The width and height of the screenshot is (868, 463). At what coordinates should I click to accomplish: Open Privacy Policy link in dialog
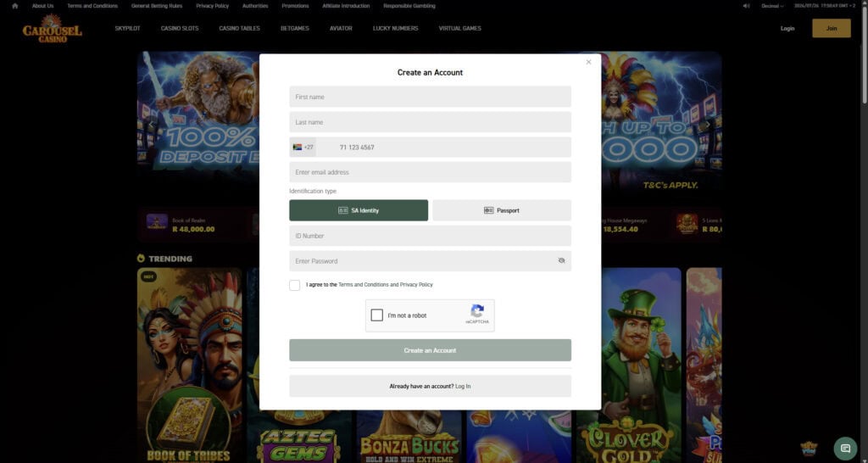pyautogui.click(x=416, y=285)
